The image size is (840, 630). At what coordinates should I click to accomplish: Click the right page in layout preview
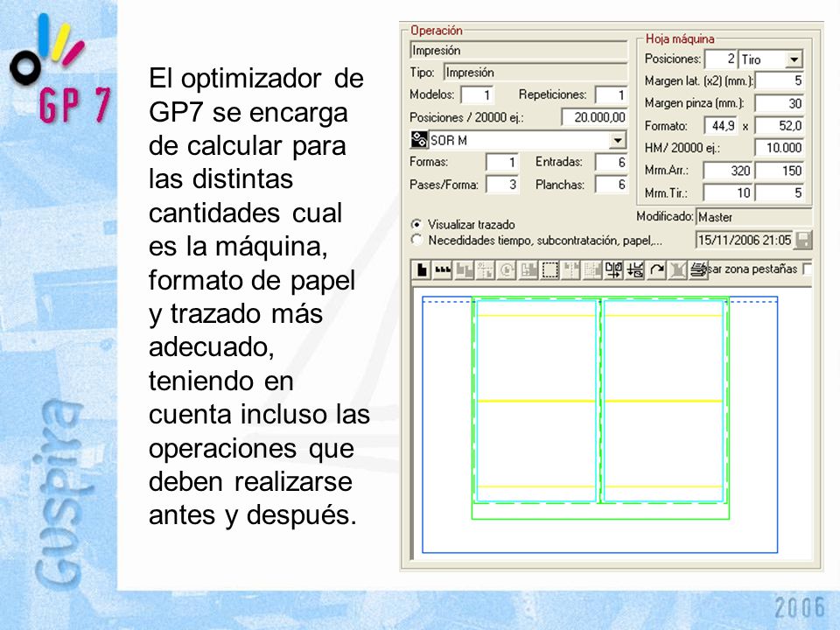coord(664,401)
